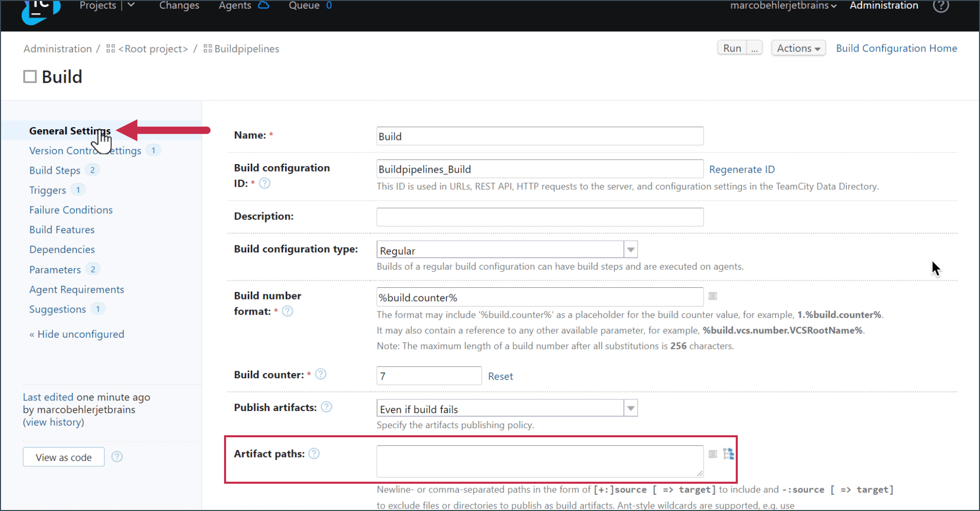Click help icon next to Build counter
Viewport: 980px width, 511px height.
(321, 374)
